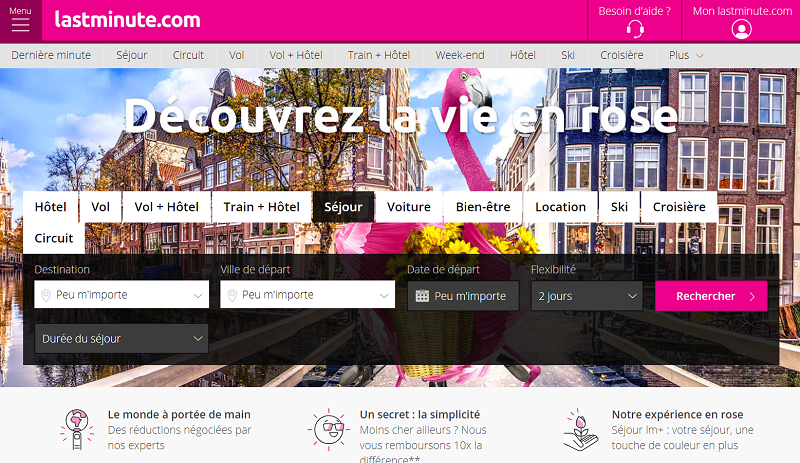Screen dimensions: 800x463
Task: Open Vol in the top navigation bar
Action: coord(236,55)
